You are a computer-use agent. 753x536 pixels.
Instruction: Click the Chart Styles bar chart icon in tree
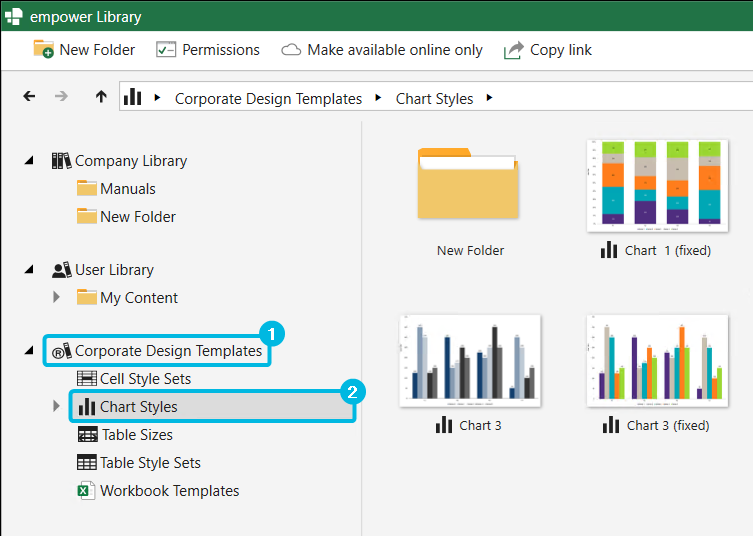tap(87, 406)
